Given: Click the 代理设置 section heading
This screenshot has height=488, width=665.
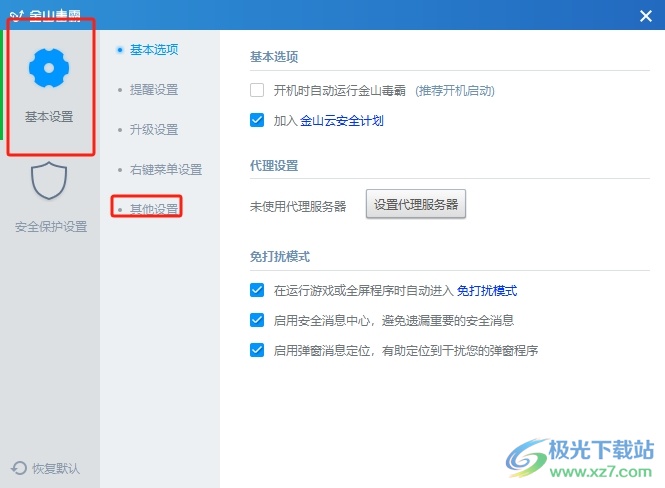Looking at the screenshot, I should (x=274, y=166).
